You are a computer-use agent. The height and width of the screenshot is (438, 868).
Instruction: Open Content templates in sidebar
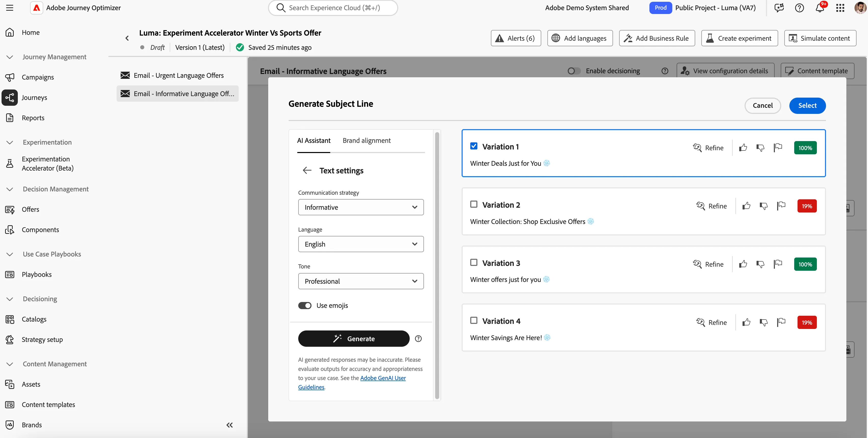(x=48, y=405)
